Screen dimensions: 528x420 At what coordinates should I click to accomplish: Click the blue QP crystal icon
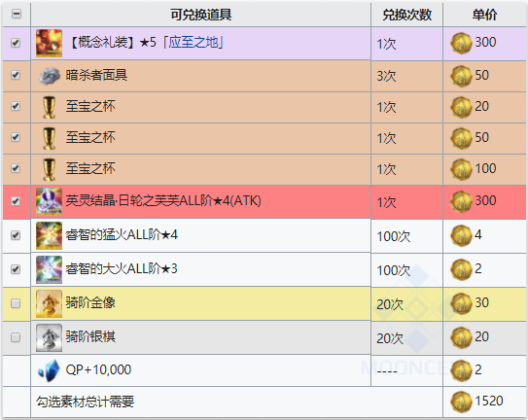coord(49,370)
